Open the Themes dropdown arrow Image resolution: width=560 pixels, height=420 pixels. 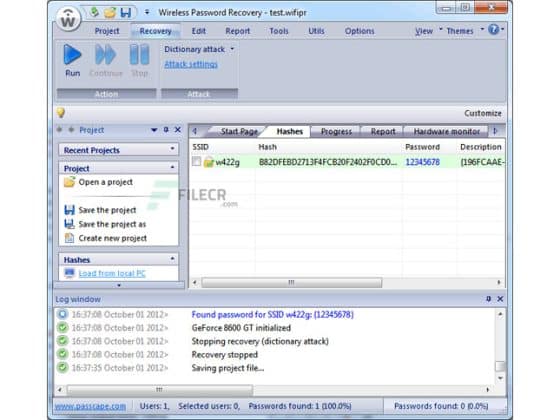482,29
